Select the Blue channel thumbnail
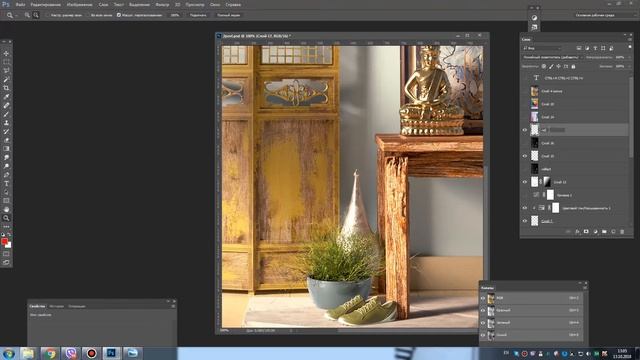This screenshot has width=640, height=360. click(x=491, y=335)
